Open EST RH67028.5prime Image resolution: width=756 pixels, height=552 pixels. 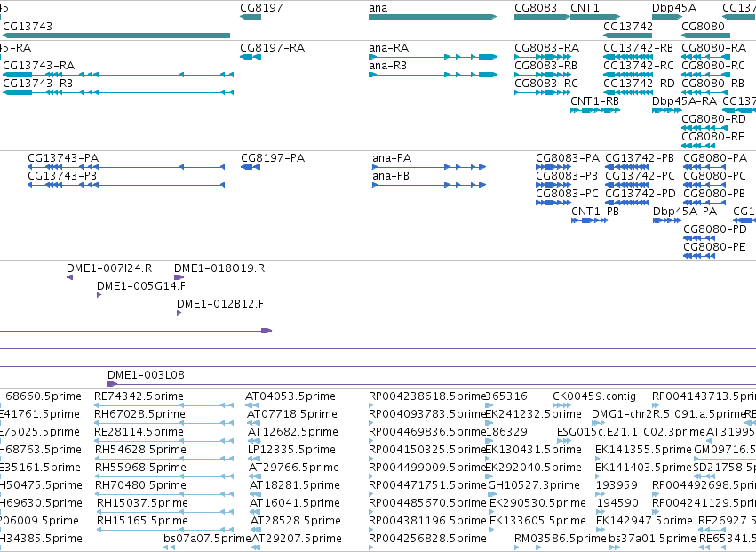[x=164, y=424]
